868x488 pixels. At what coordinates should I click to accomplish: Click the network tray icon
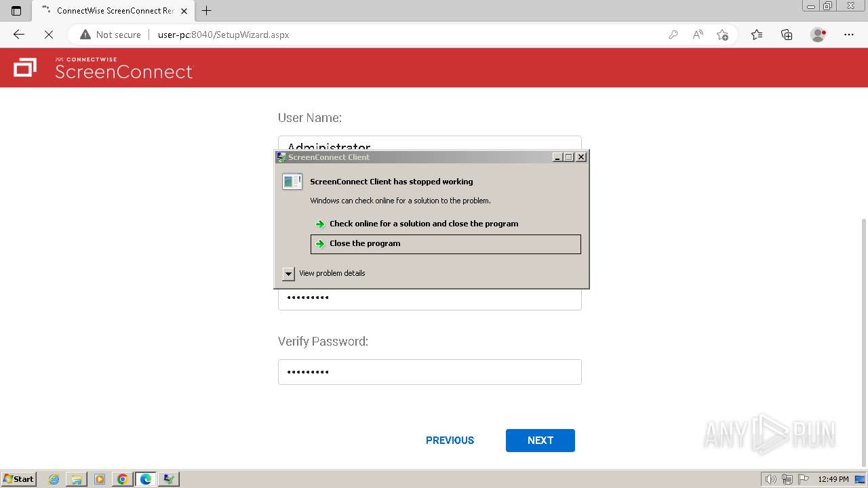(x=787, y=479)
